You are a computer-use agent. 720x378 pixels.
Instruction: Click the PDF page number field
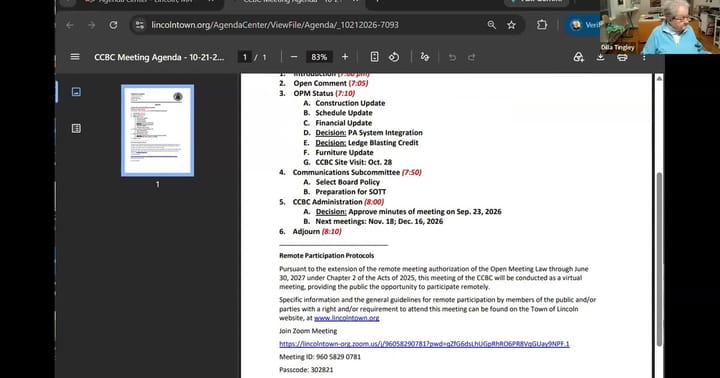click(245, 57)
